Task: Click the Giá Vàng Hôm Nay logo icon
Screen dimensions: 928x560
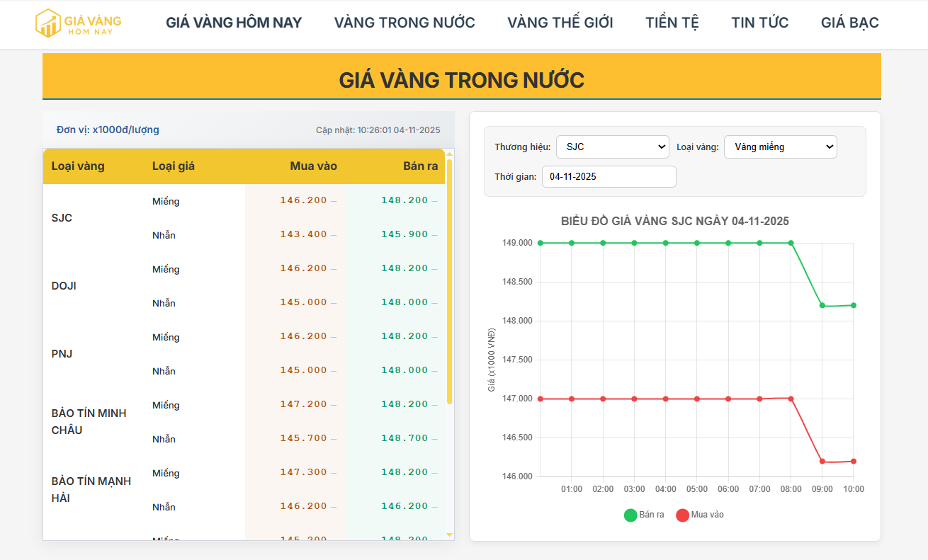Action: (49, 21)
